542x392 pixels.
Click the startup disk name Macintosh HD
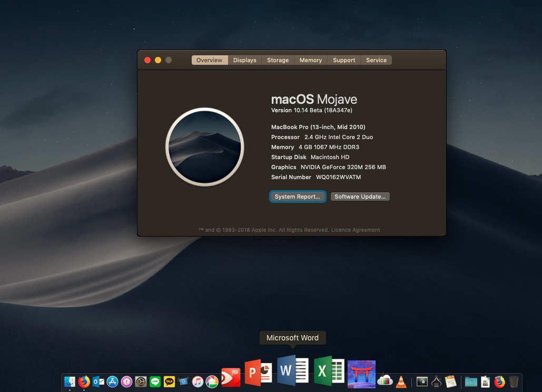coord(330,157)
